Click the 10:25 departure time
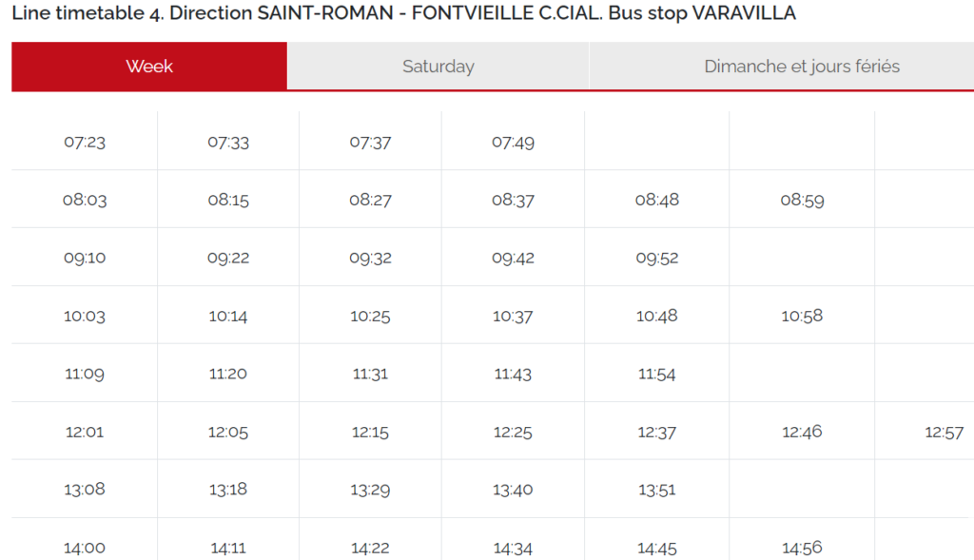 pos(369,315)
